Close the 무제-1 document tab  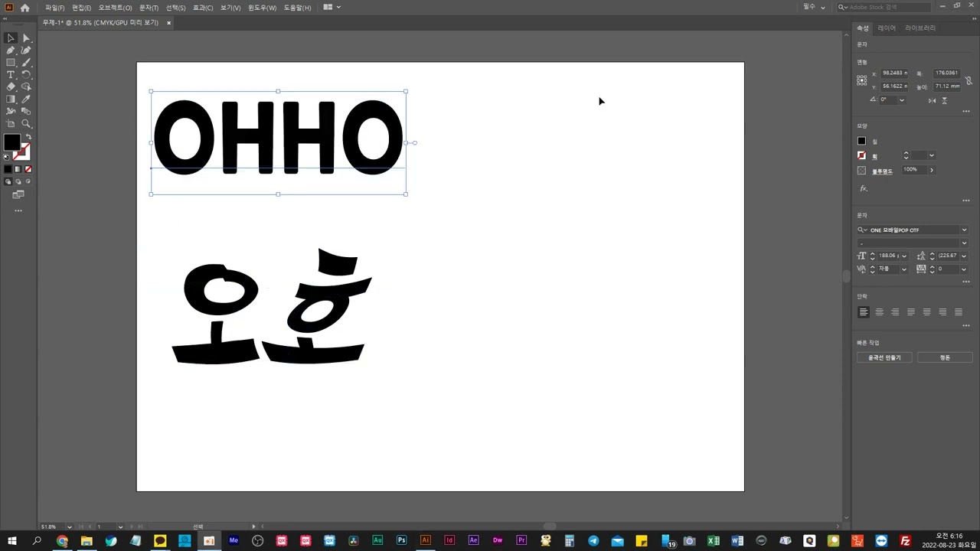[168, 23]
